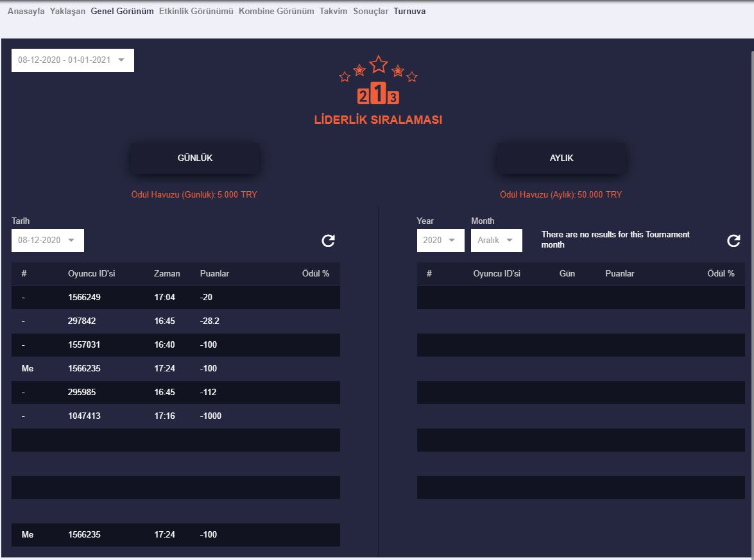This screenshot has width=754, height=560.
Task: Click the -20 points value
Action: pos(206,298)
